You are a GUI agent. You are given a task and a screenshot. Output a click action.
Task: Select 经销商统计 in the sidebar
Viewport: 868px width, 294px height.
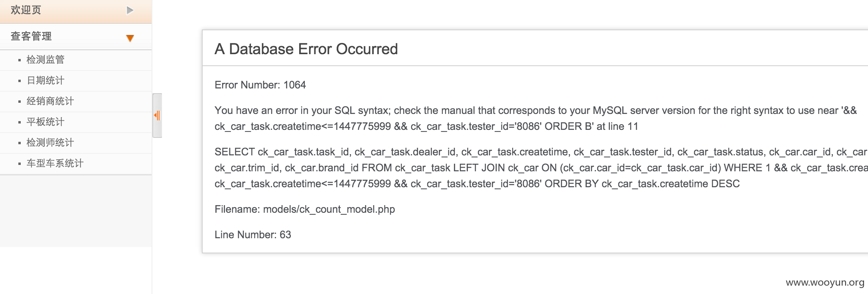[x=50, y=101]
